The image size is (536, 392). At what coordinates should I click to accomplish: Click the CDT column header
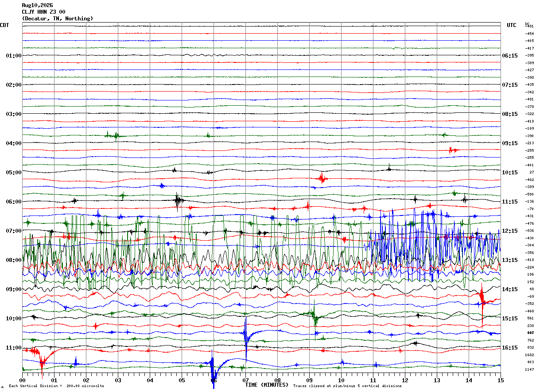pyautogui.click(x=4, y=25)
